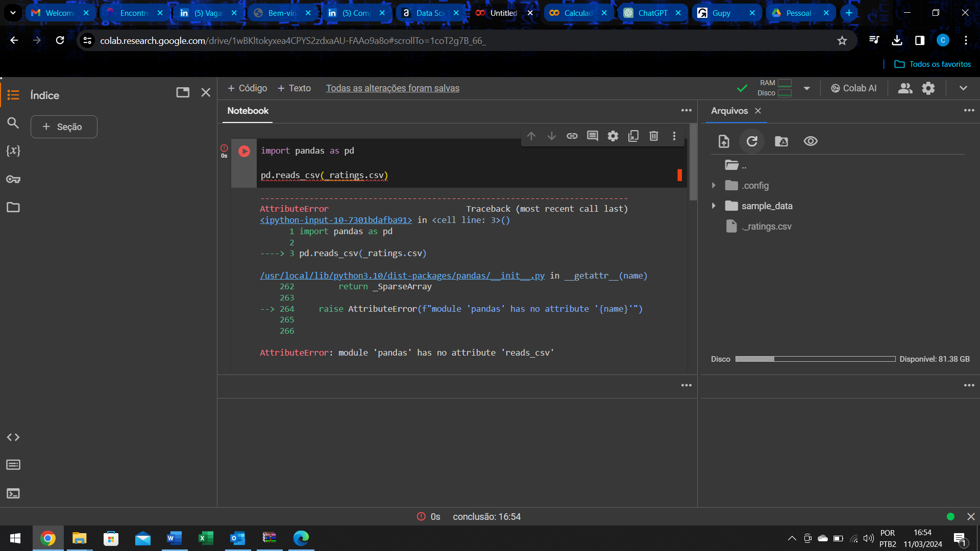Open Índice panel in new window icon
980x551 pixels.
coord(183,92)
